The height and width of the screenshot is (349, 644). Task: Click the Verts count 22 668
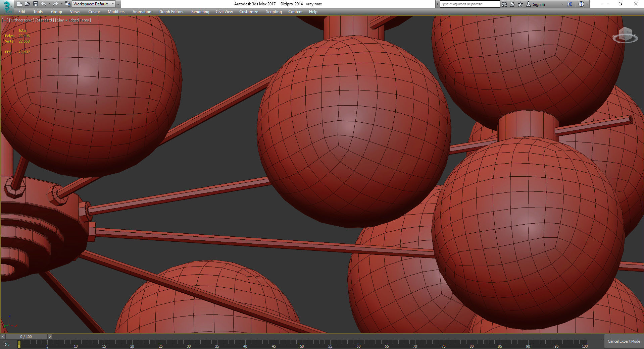tap(24, 41)
